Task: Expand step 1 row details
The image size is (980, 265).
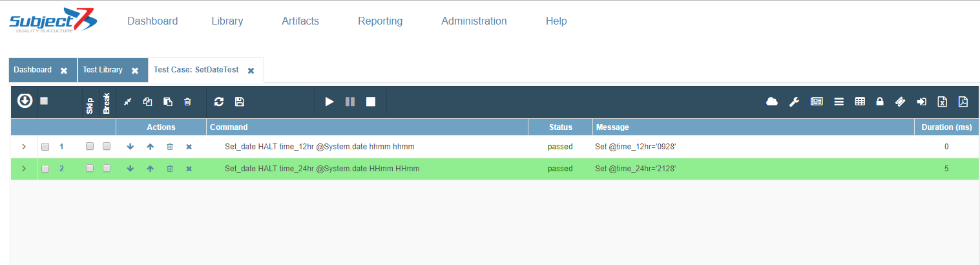Action: [x=24, y=147]
